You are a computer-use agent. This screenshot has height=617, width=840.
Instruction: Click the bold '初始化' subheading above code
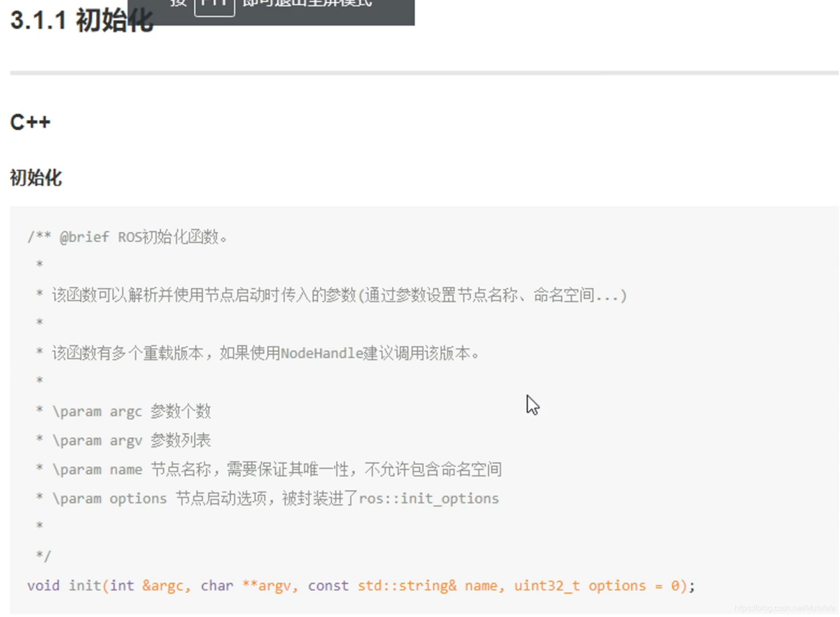[36, 178]
